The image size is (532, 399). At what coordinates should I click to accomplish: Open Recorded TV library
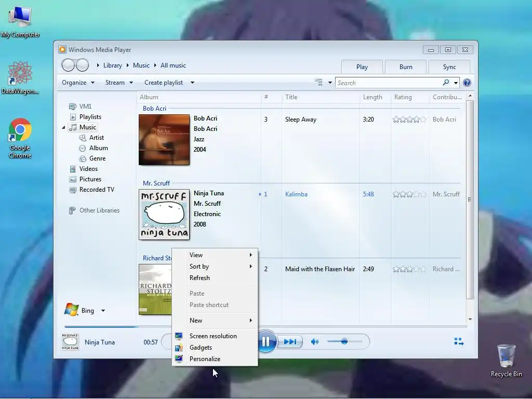point(91,190)
